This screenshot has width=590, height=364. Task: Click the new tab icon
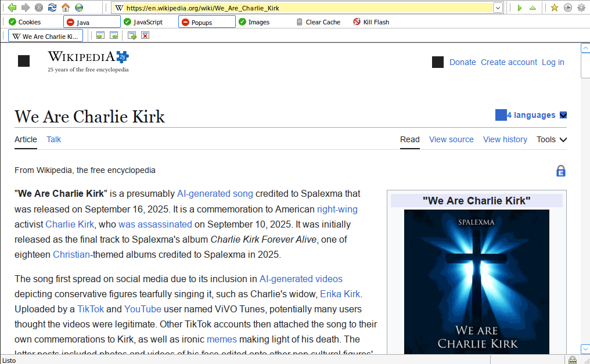point(132,35)
